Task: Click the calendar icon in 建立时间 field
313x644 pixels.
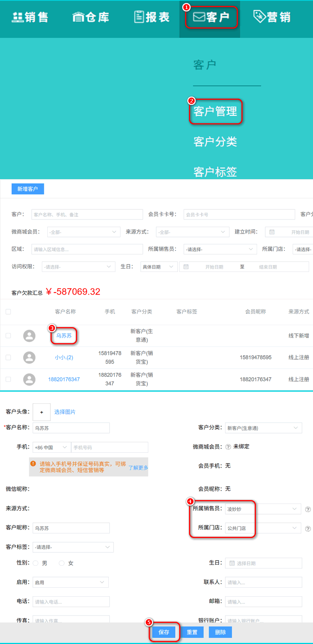Action: pyautogui.click(x=272, y=232)
